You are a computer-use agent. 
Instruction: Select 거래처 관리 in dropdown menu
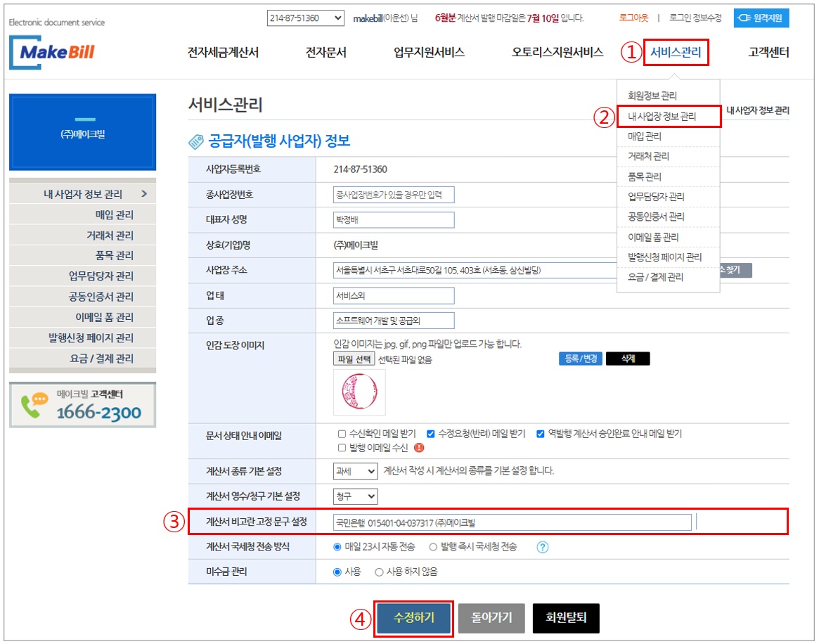648,156
